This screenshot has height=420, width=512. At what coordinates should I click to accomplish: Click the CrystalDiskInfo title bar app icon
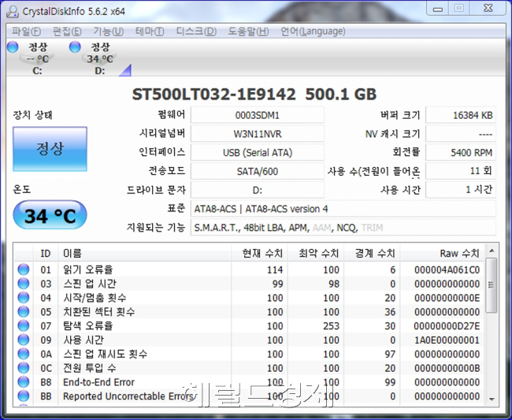pos(13,12)
